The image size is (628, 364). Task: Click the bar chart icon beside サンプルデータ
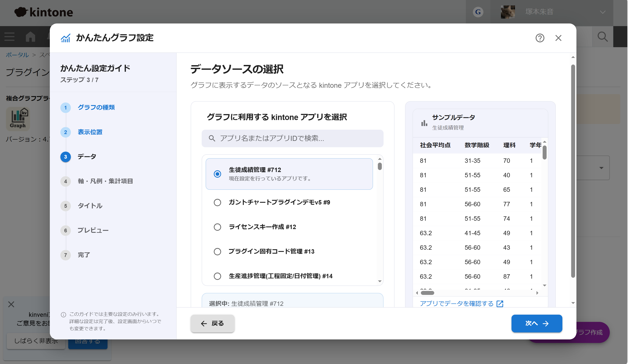tap(424, 123)
